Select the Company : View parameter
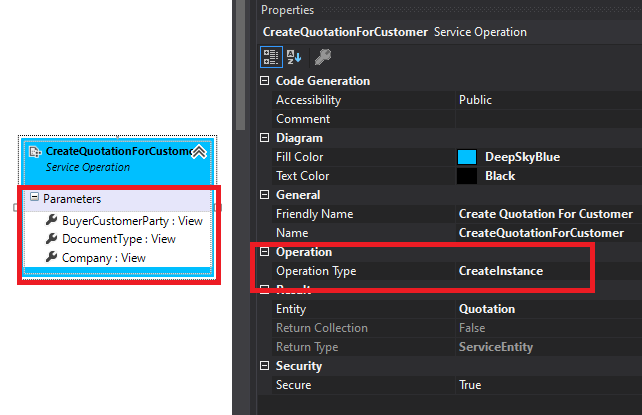The height and width of the screenshot is (415, 642). point(104,258)
